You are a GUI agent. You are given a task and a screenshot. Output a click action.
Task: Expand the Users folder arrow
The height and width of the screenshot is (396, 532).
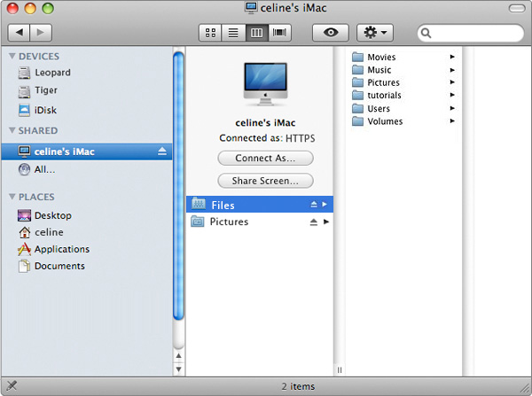(x=452, y=108)
